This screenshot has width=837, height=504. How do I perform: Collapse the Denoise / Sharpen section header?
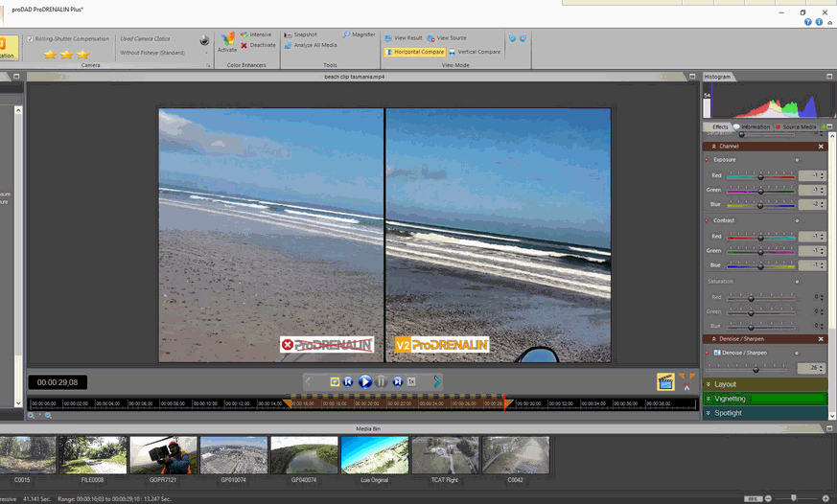click(713, 339)
